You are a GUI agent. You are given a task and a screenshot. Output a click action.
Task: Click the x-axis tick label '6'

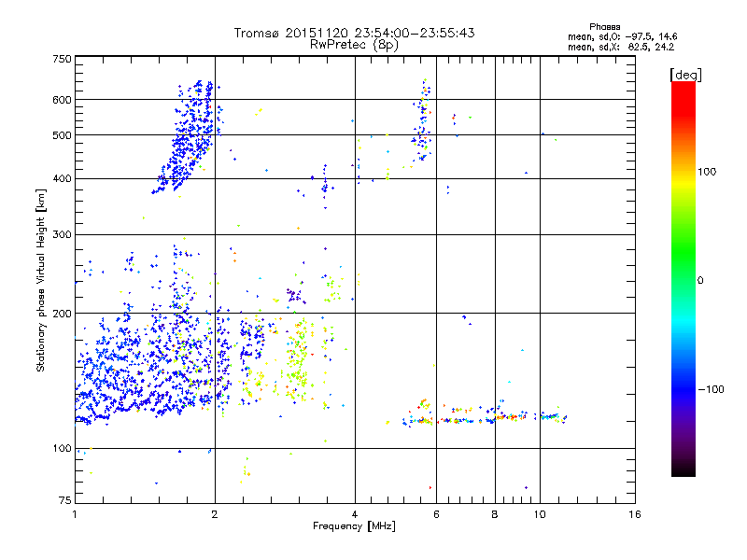436,514
